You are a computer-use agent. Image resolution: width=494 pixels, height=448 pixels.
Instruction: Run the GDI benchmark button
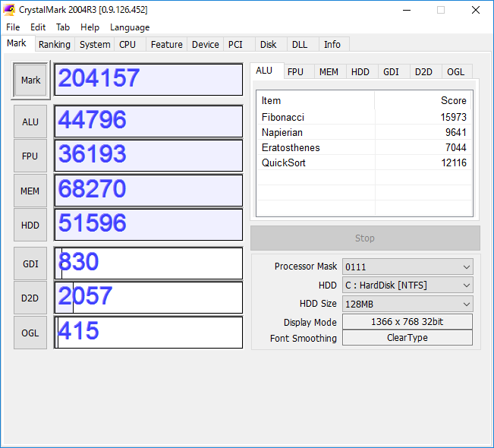point(30,263)
